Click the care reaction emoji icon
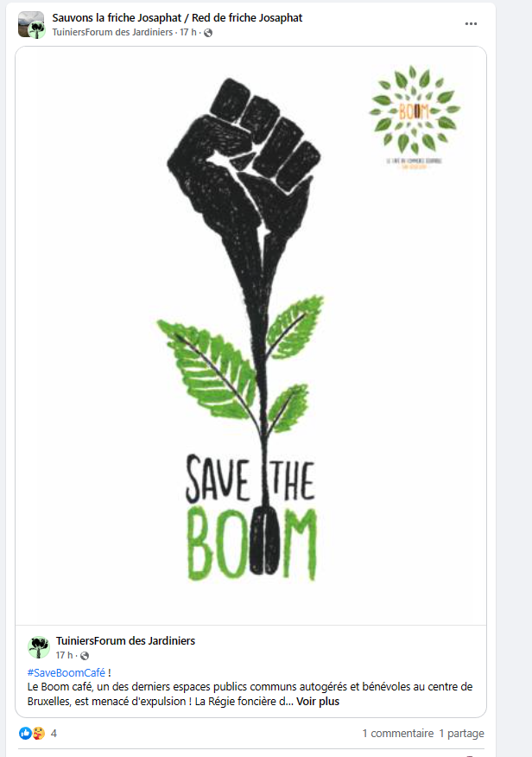The image size is (532, 757). pyautogui.click(x=39, y=734)
